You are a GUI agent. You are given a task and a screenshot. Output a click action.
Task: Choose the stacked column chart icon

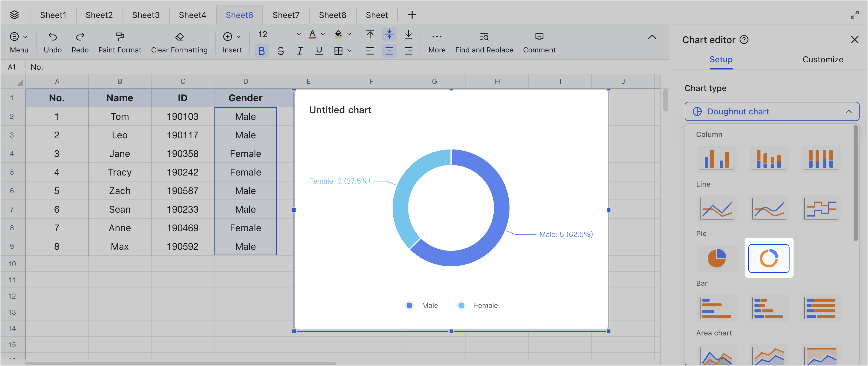pyautogui.click(x=768, y=159)
